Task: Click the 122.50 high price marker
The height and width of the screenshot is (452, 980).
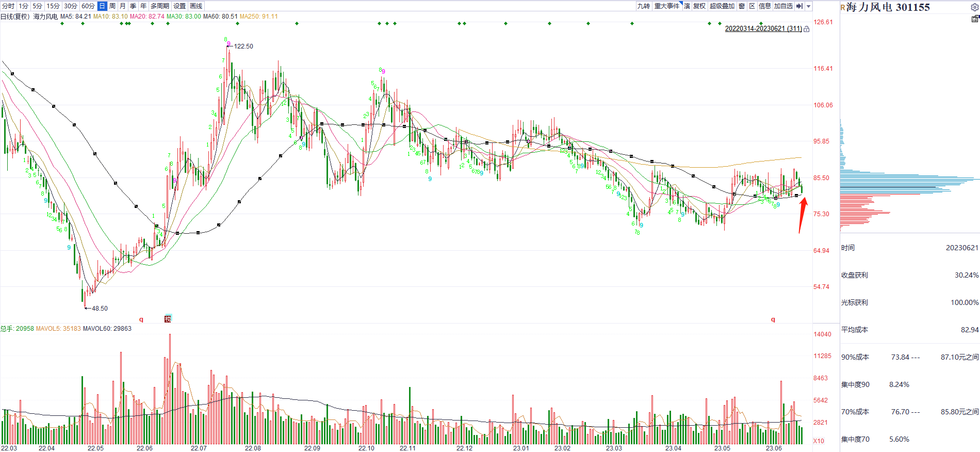Action: 243,46
